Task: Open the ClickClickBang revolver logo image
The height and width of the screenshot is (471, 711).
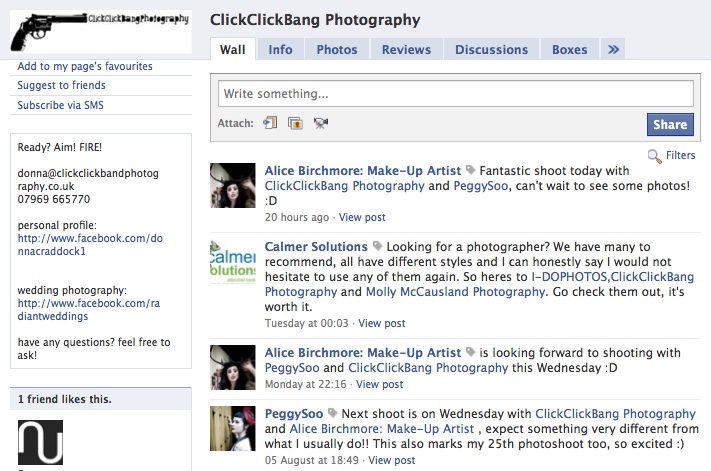Action: pos(101,32)
